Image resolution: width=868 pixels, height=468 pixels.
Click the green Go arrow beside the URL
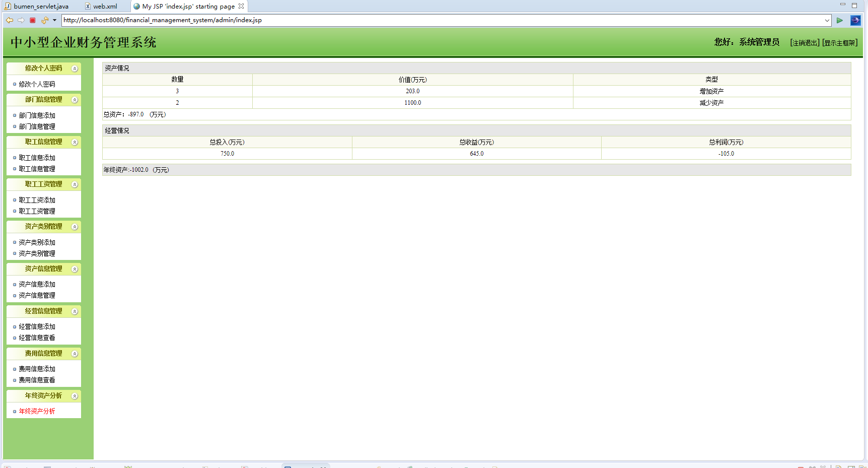[839, 20]
